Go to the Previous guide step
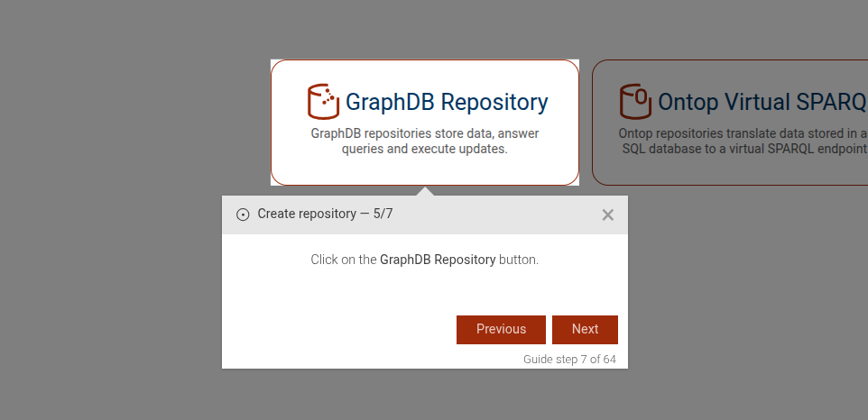 (x=501, y=329)
